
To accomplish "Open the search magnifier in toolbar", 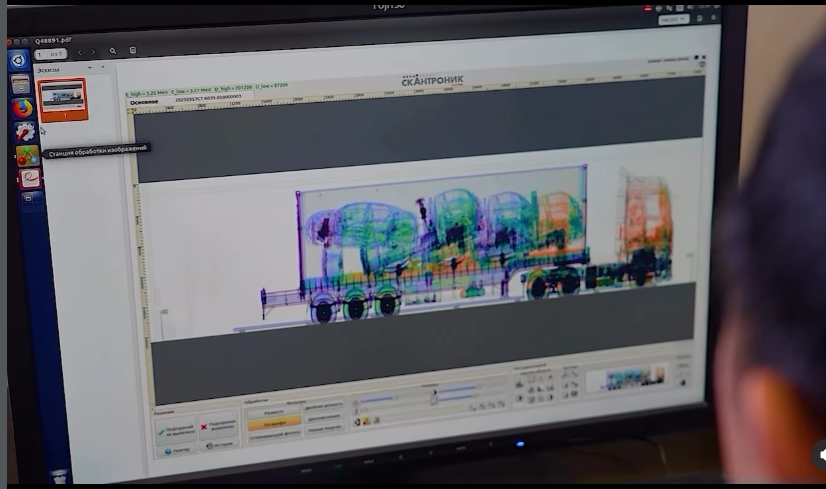I will [113, 51].
